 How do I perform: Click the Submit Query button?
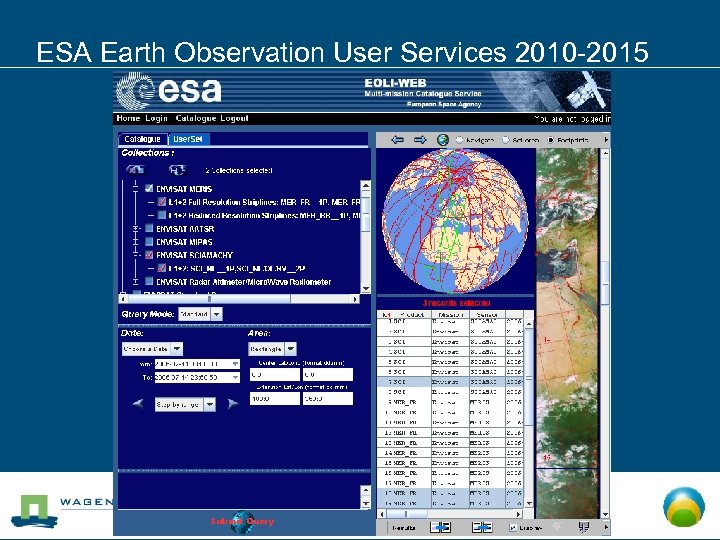242,522
